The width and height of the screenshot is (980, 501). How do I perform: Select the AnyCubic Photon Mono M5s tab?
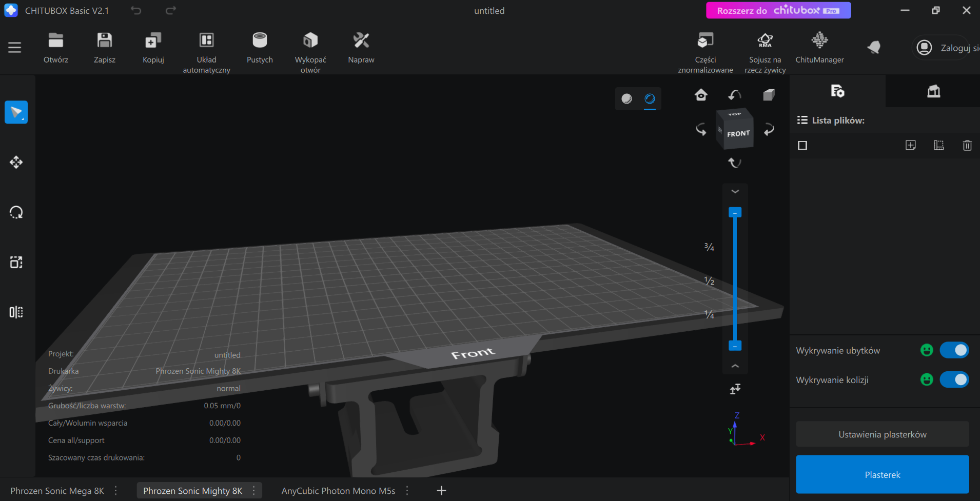click(338, 491)
